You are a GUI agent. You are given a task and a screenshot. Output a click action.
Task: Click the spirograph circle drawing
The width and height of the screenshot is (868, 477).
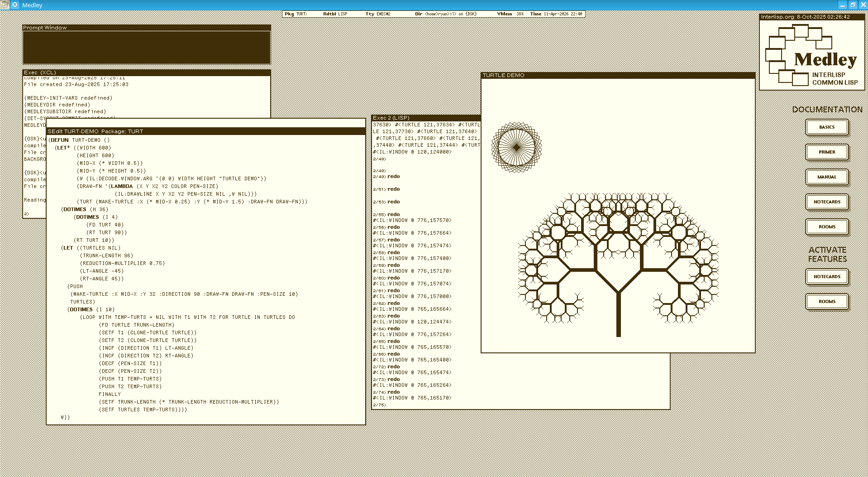[516, 147]
